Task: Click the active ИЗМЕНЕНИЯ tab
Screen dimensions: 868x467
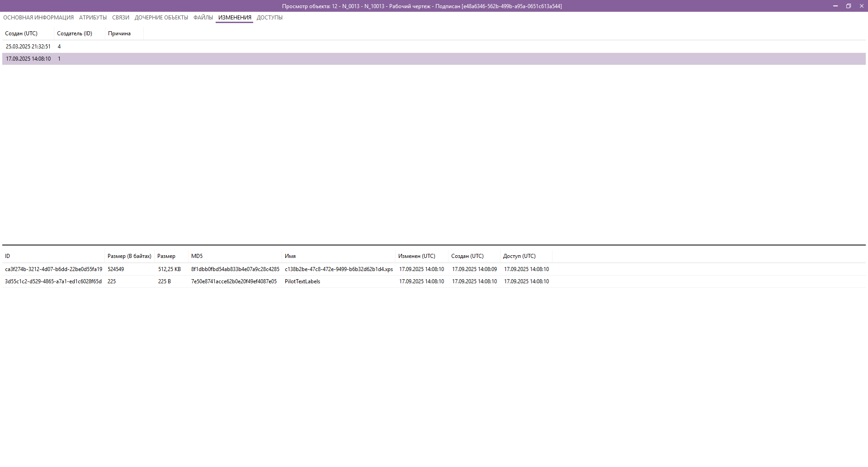Action: pos(234,17)
